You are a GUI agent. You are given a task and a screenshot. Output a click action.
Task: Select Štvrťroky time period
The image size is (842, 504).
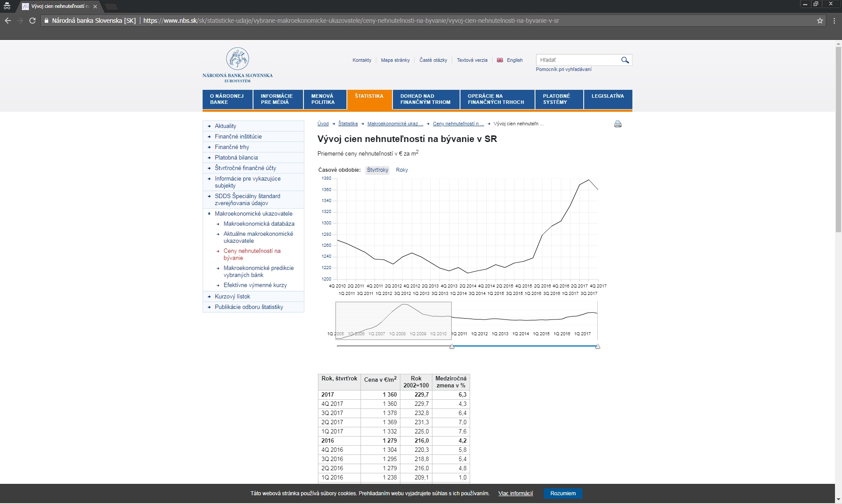378,170
